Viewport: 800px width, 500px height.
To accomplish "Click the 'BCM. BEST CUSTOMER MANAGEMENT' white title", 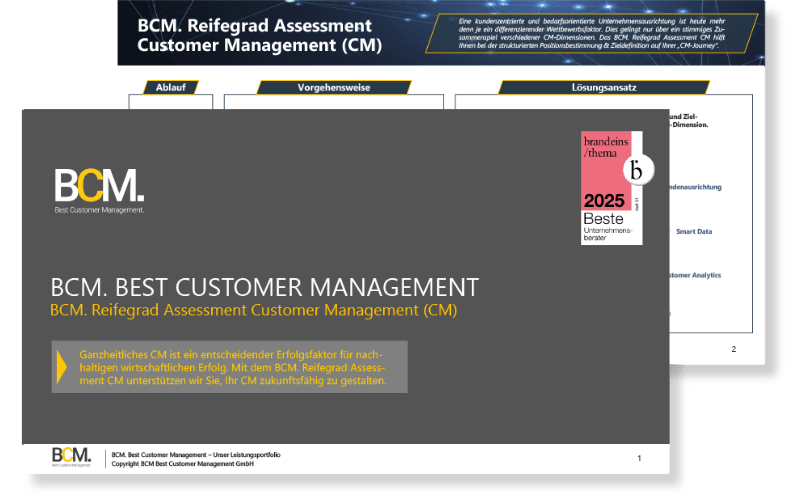I will coord(264,287).
